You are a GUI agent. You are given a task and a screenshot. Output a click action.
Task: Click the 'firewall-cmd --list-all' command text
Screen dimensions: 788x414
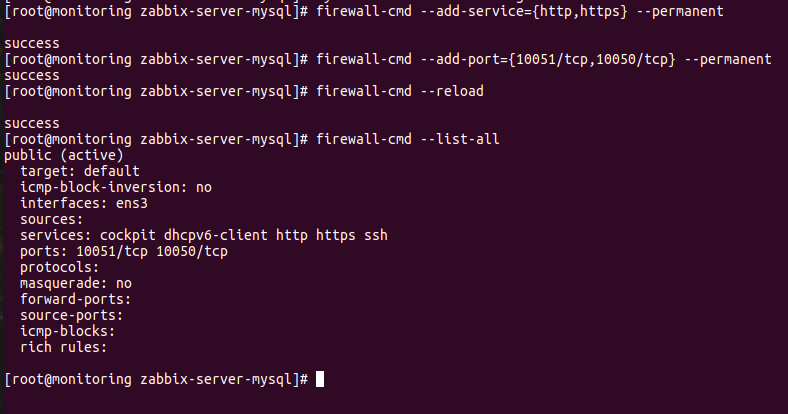point(408,139)
